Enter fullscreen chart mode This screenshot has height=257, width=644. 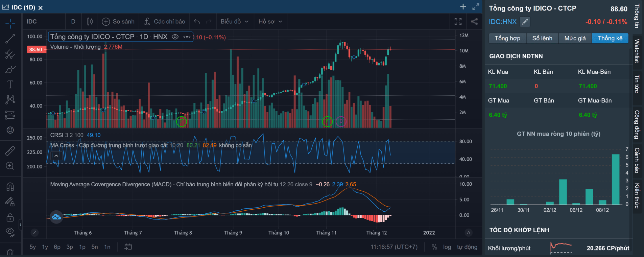pos(458,22)
